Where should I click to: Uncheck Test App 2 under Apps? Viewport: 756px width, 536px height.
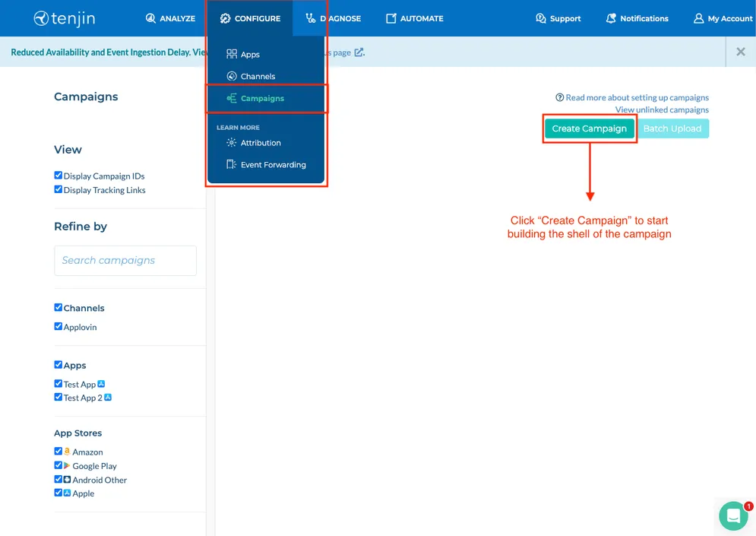click(x=58, y=397)
